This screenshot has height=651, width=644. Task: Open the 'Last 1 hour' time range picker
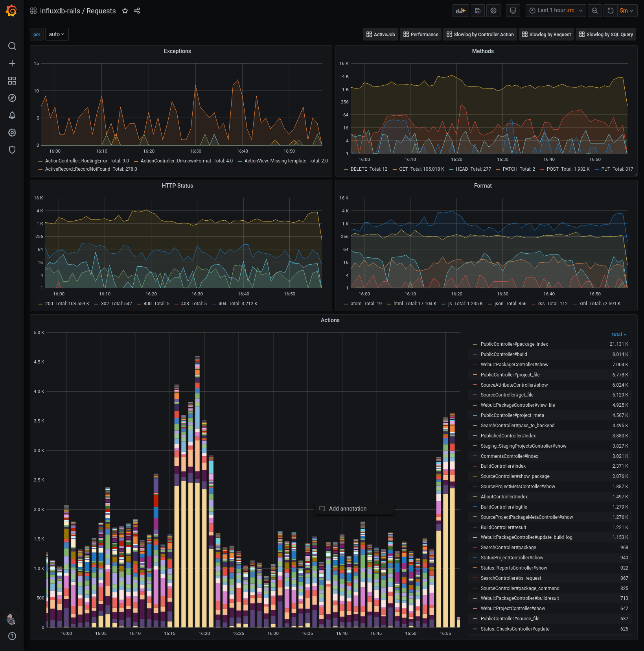[556, 11]
